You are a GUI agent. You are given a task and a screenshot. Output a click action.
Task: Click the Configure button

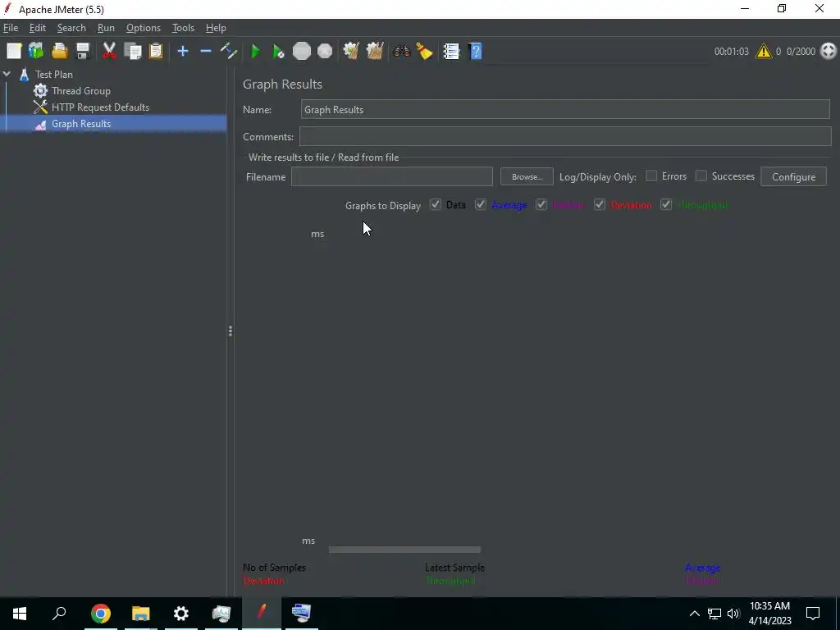click(x=793, y=177)
